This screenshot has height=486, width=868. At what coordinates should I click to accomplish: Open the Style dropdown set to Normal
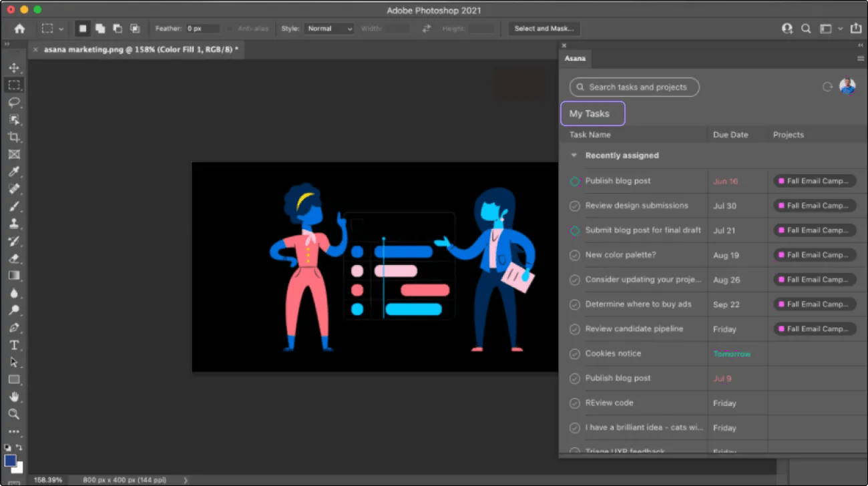tap(329, 28)
